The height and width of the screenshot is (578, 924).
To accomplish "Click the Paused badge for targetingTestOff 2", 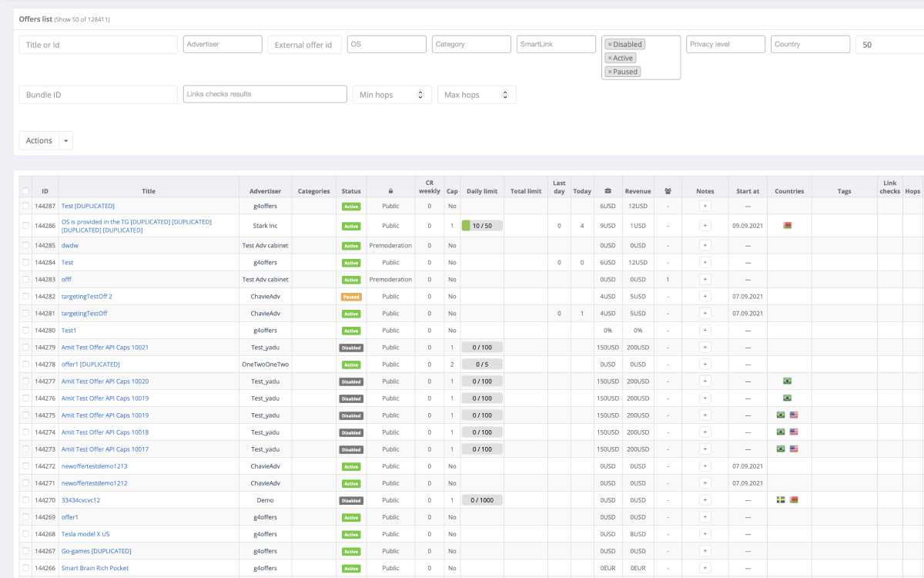I will click(x=351, y=297).
